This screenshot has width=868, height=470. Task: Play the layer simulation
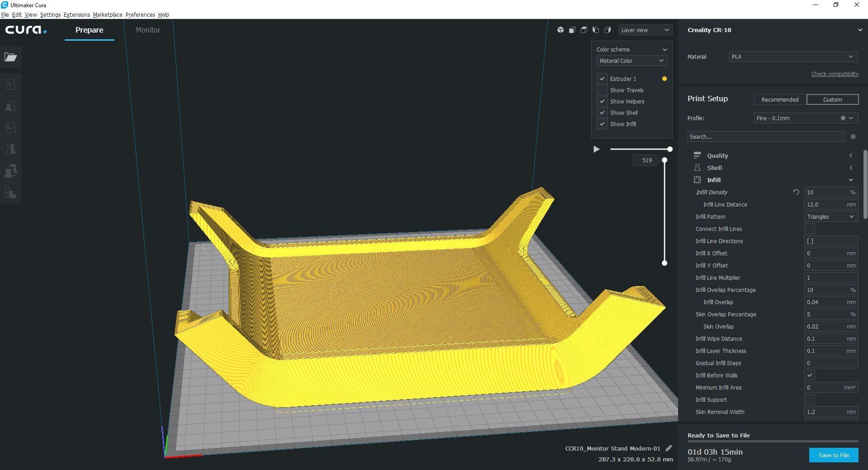(x=596, y=149)
